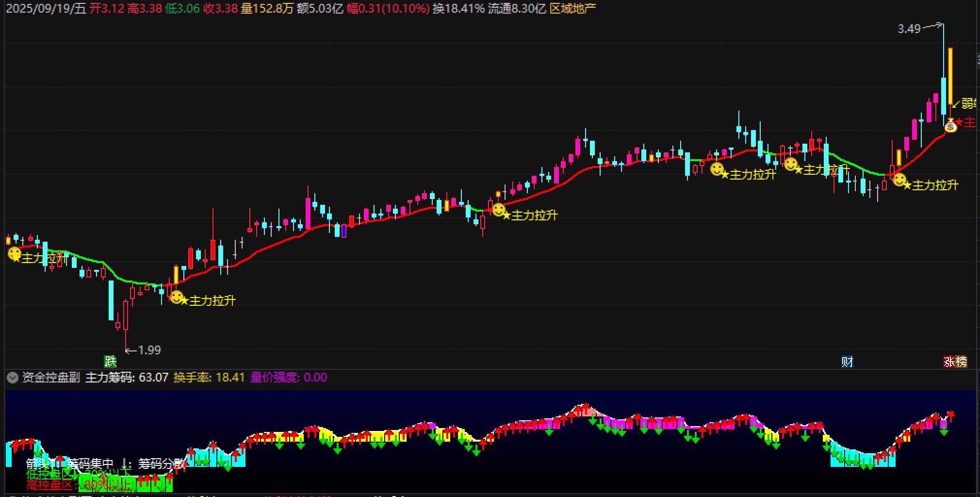
Task: Click the 幅0.31(10.10%) change value
Action: click(x=388, y=8)
